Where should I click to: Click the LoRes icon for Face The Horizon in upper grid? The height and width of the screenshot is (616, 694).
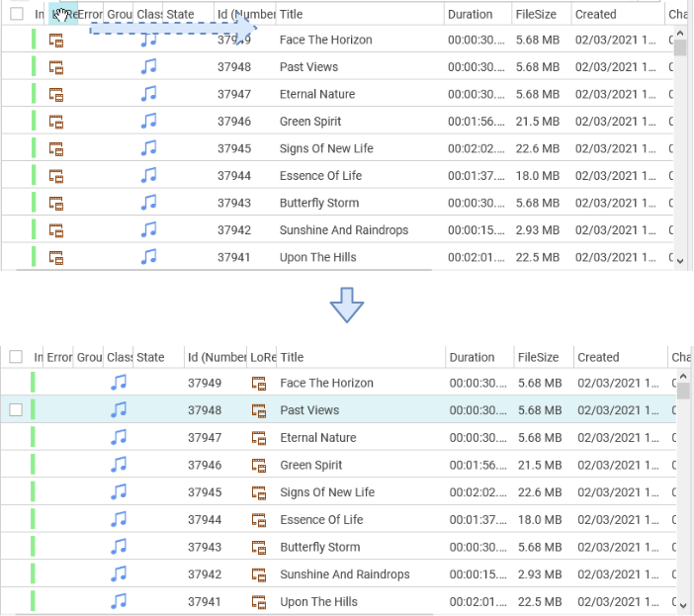[56, 41]
